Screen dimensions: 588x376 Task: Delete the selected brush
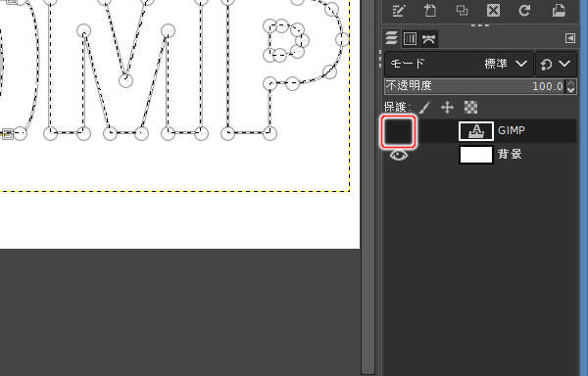(493, 10)
